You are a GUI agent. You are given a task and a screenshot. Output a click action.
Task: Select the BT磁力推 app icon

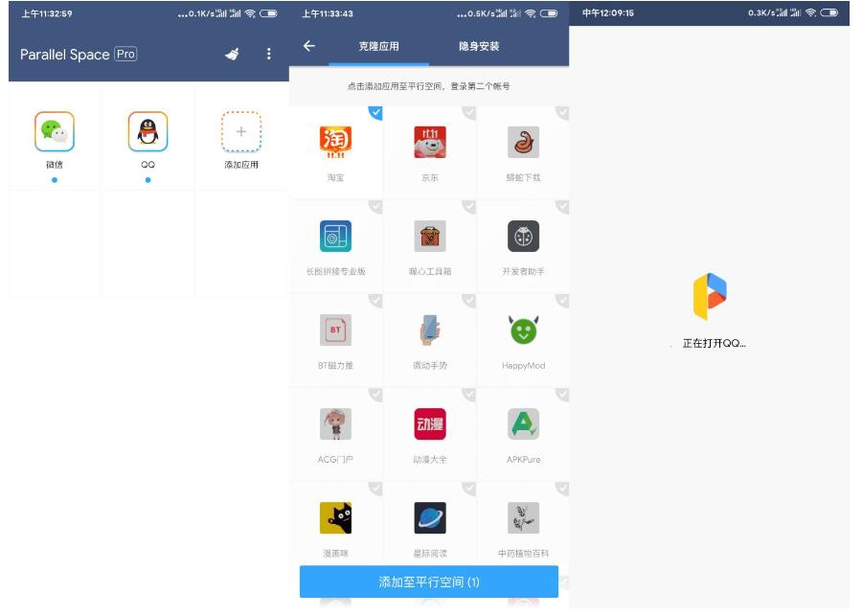tap(336, 331)
